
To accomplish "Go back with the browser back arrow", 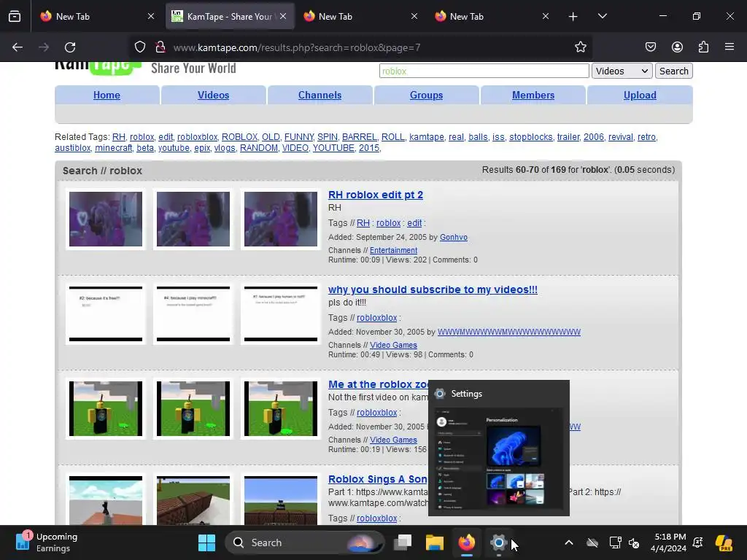I will coord(18,47).
